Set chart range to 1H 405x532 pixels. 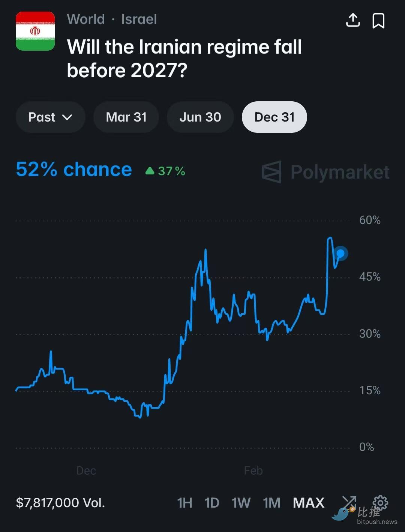[x=184, y=503]
